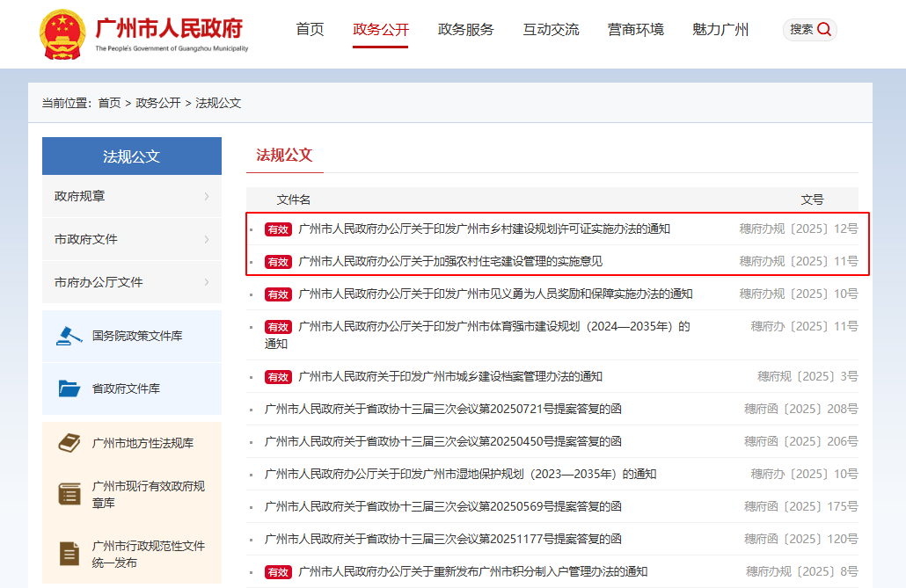
Task: Open the 首页 navigation menu item
Action: point(310,30)
